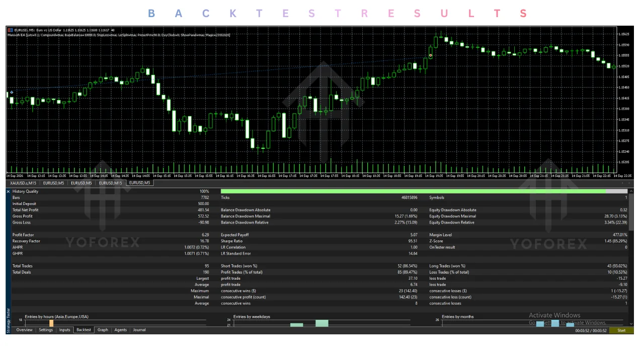Click the GHPR value 1.0071 (0.71%)
Image resolution: width=644 pixels, height=362 pixels.
tap(197, 253)
